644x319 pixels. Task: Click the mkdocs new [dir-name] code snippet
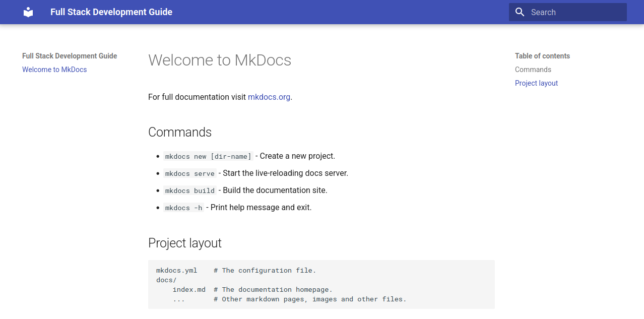[x=208, y=156]
